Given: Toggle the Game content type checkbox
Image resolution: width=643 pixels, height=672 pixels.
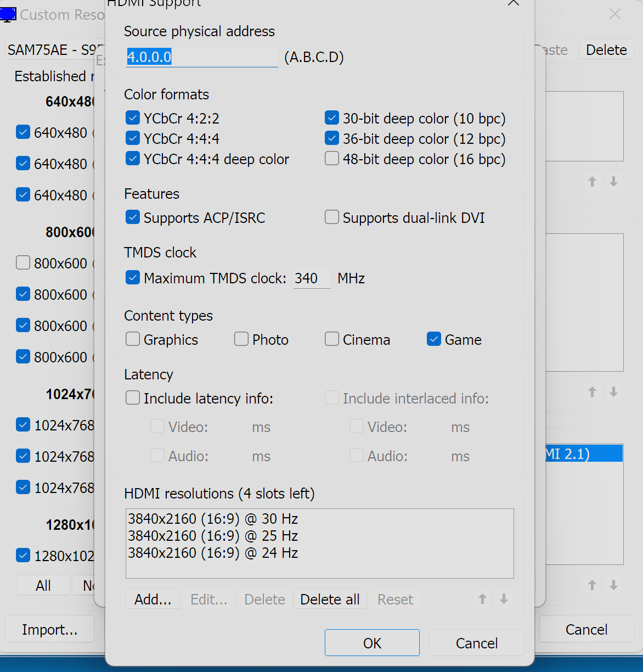Looking at the screenshot, I should click(x=434, y=339).
